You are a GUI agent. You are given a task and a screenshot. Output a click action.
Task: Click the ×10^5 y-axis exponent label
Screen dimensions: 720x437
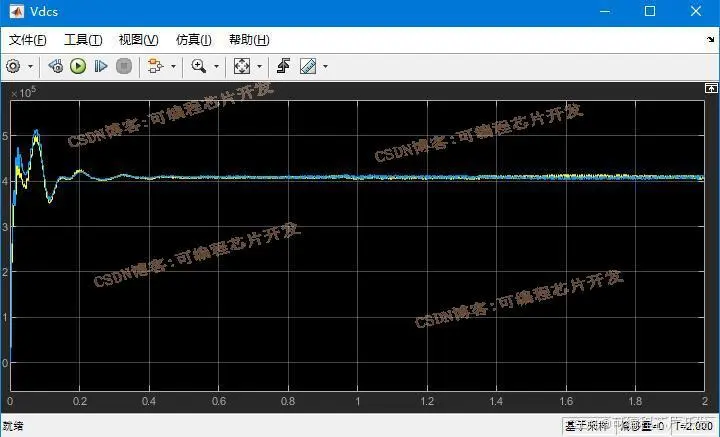[x=23, y=92]
